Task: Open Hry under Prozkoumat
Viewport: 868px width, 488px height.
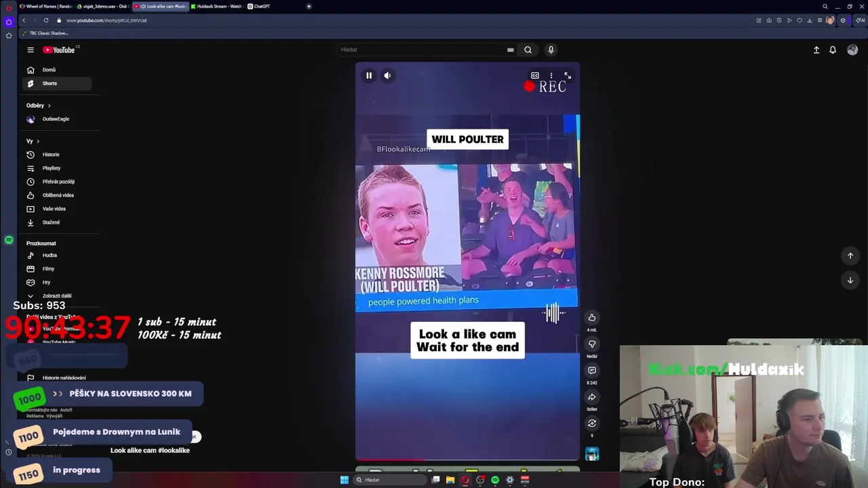Action: click(x=57, y=283)
